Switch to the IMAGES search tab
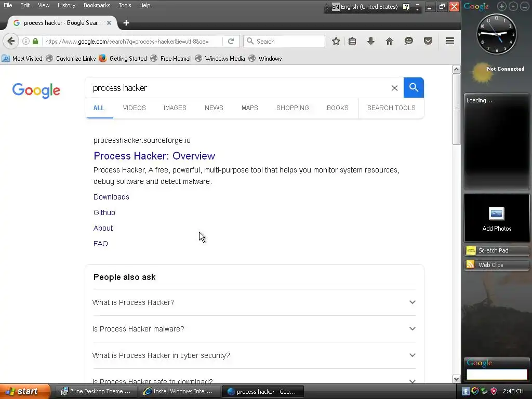The image size is (532, 399). [175, 108]
